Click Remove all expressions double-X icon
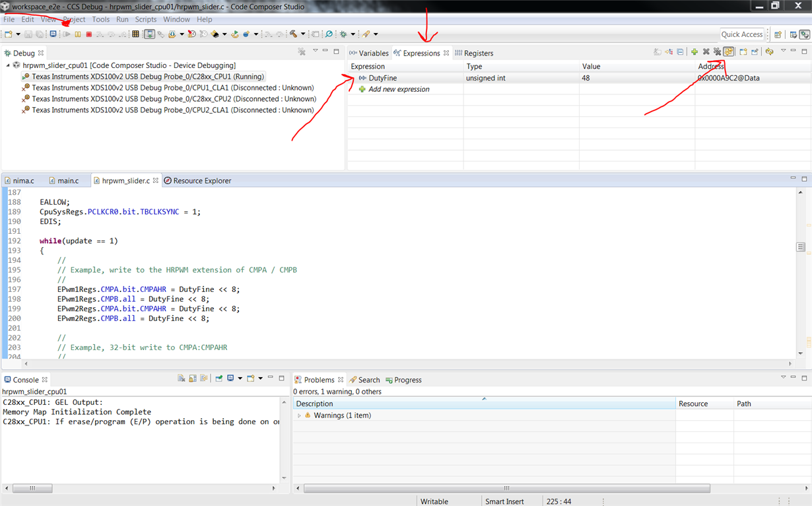 coord(717,52)
